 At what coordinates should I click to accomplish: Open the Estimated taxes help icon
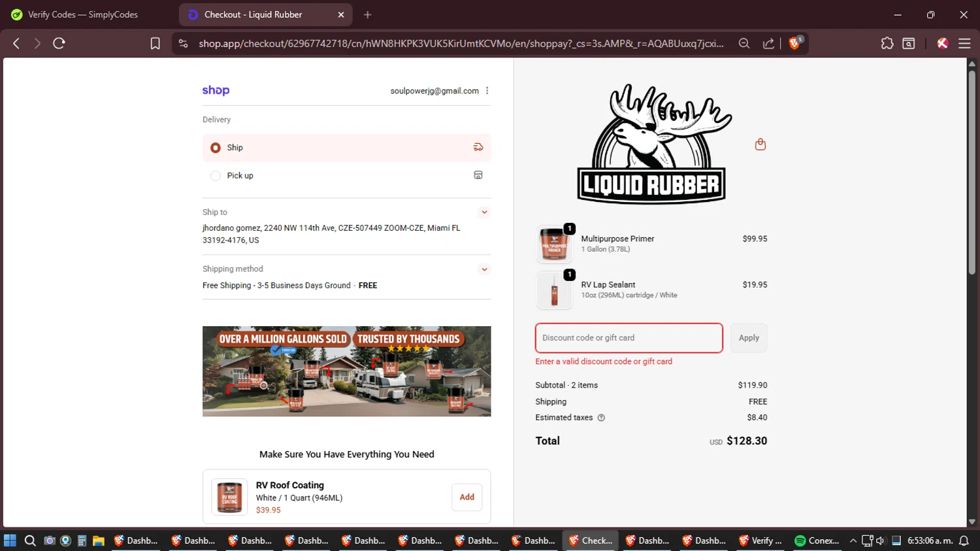coord(601,418)
